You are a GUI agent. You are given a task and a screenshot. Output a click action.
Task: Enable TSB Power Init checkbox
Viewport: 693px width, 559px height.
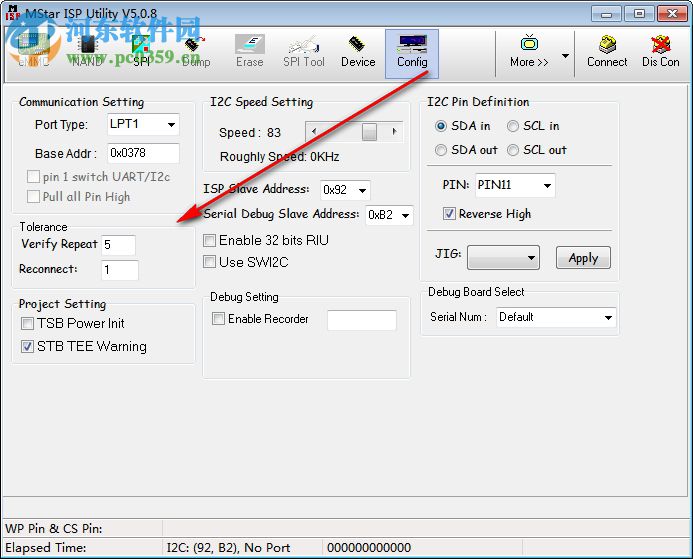pyautogui.click(x=27, y=323)
